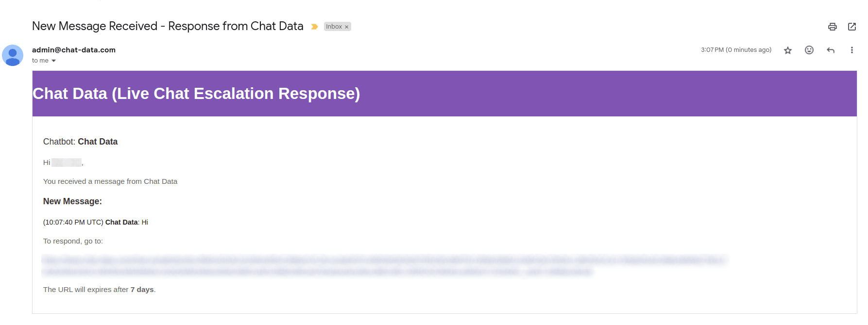Print this email with the printer icon
The height and width of the screenshot is (325, 868).
pos(832,27)
